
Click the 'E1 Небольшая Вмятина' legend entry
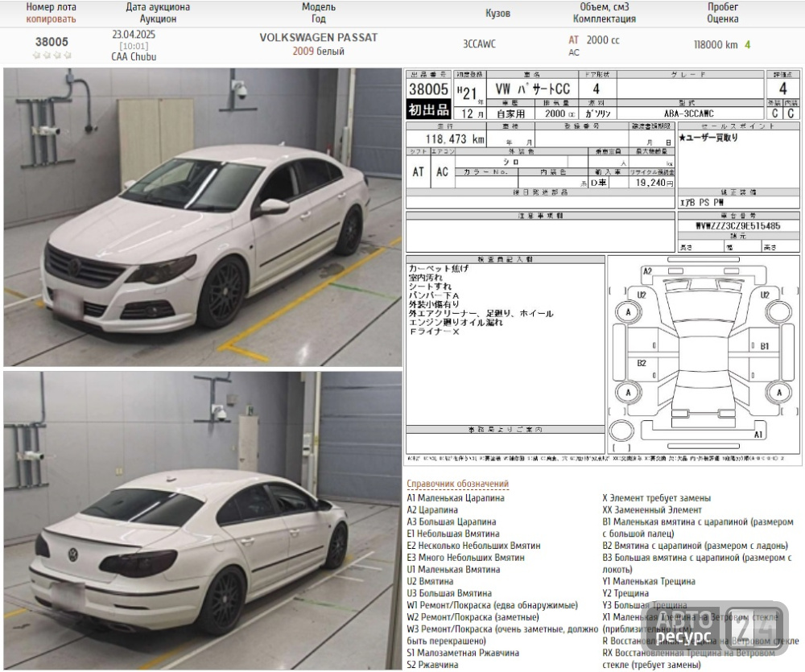coord(452,534)
